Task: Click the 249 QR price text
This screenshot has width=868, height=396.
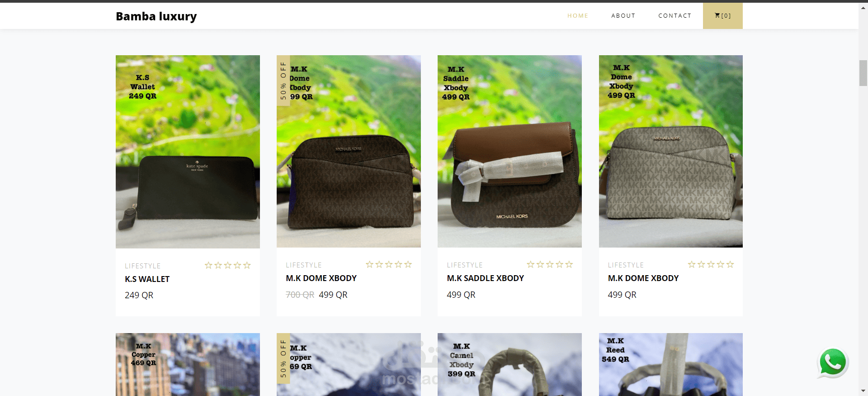Action: [139, 296]
